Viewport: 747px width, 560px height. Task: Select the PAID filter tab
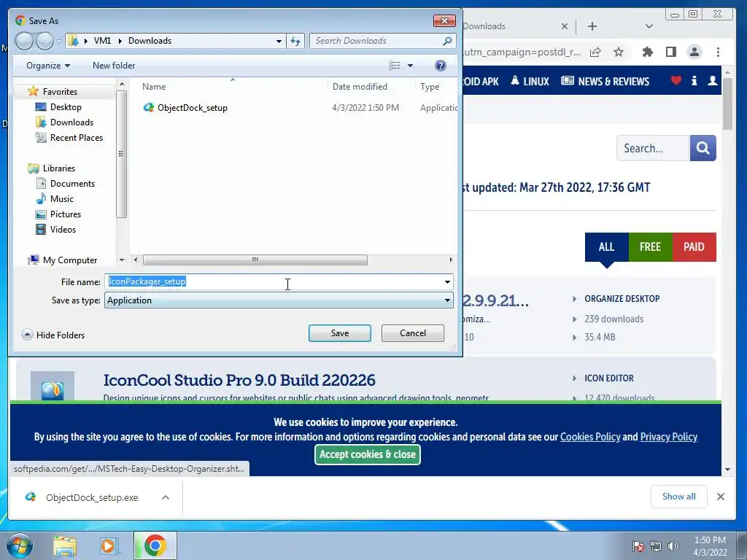[694, 247]
